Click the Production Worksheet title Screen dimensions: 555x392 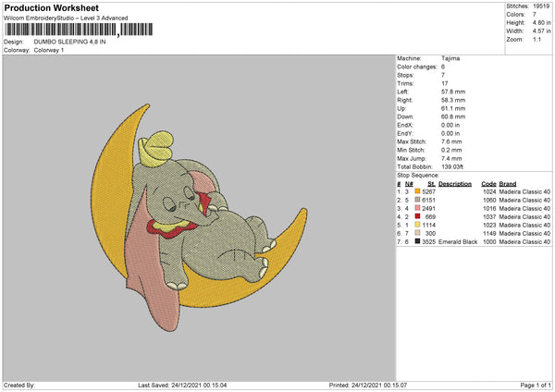(51, 7)
